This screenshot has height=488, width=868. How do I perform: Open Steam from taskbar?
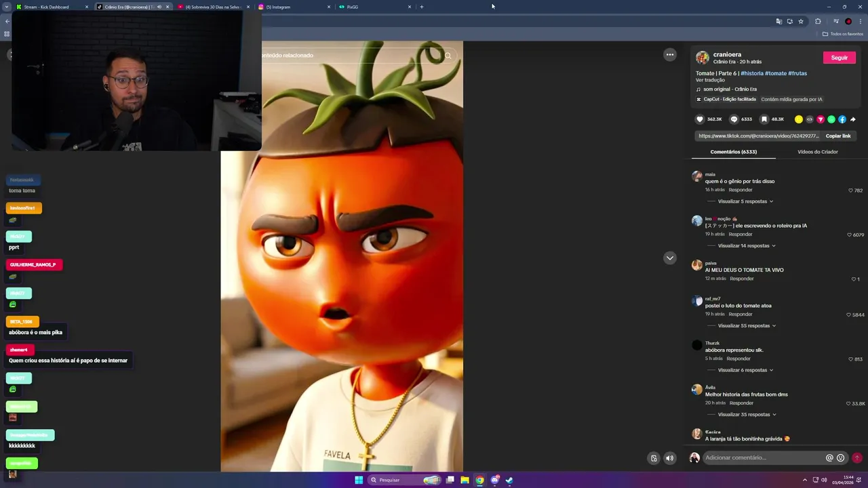click(509, 480)
